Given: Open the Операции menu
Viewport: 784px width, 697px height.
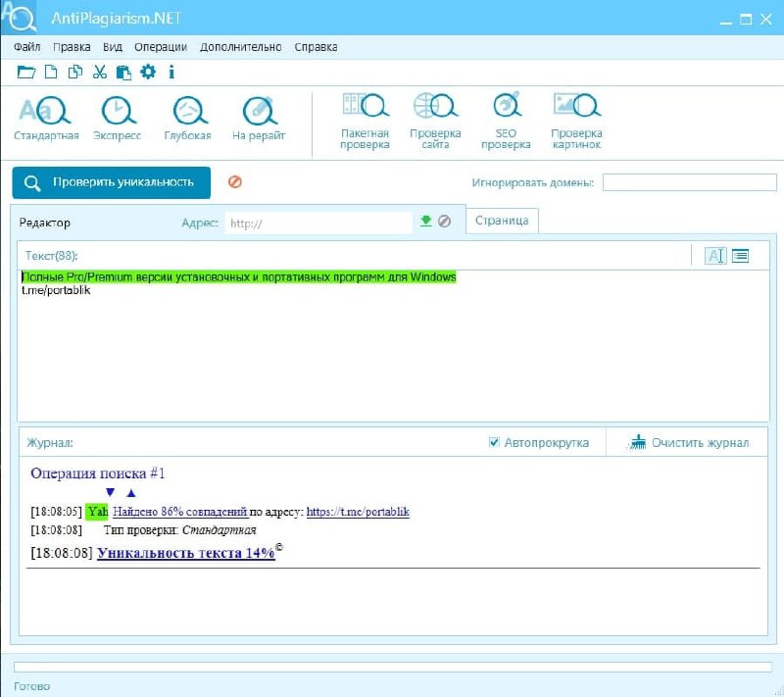Looking at the screenshot, I should (161, 47).
